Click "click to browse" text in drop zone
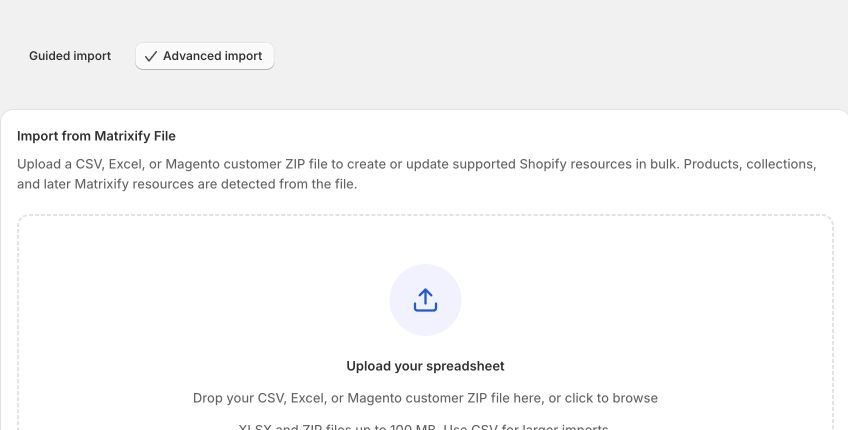The height and width of the screenshot is (430, 848). pyautogui.click(x=611, y=398)
